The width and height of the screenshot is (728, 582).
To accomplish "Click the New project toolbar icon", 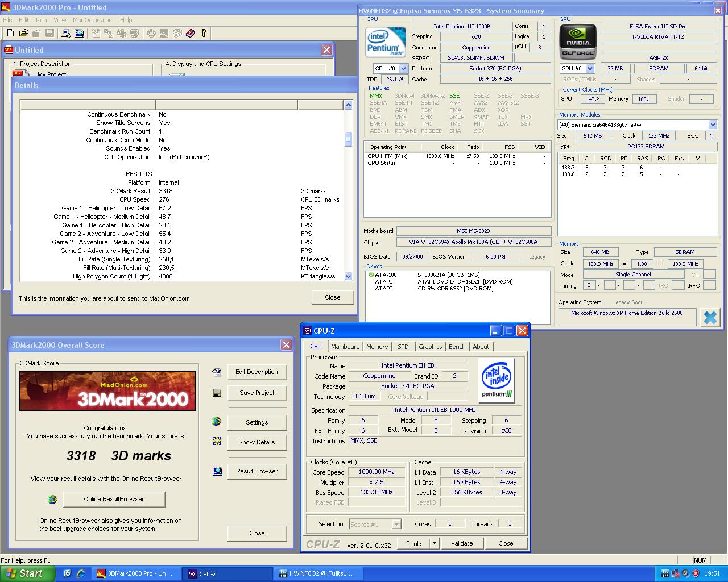I will click(x=10, y=34).
